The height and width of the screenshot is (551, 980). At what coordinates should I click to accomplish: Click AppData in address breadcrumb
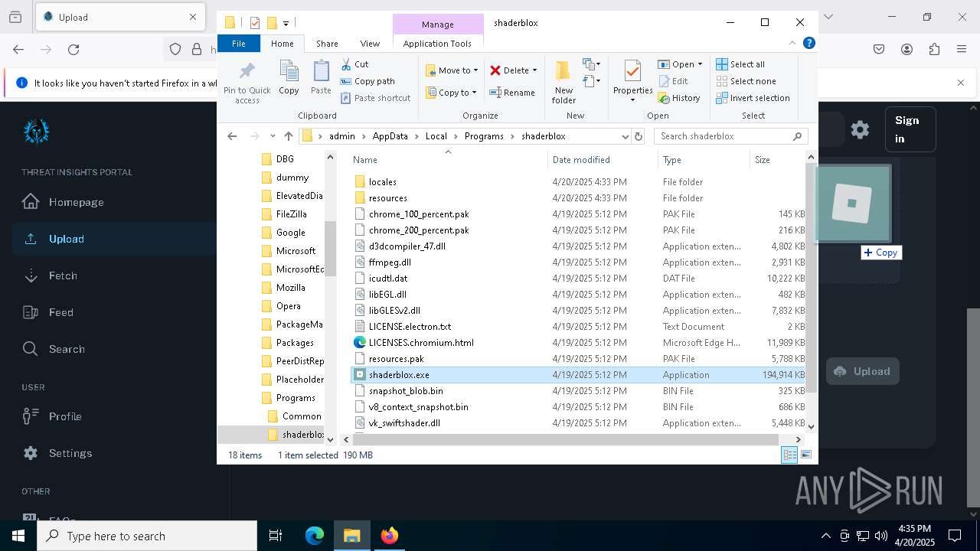(x=390, y=136)
